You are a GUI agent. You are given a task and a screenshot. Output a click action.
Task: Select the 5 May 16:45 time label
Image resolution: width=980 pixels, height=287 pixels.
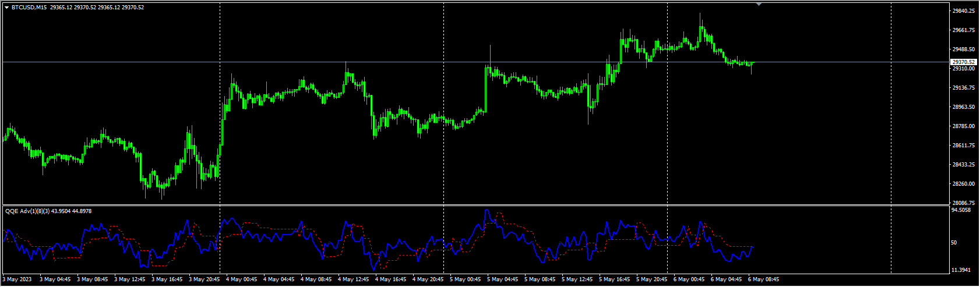[614, 279]
